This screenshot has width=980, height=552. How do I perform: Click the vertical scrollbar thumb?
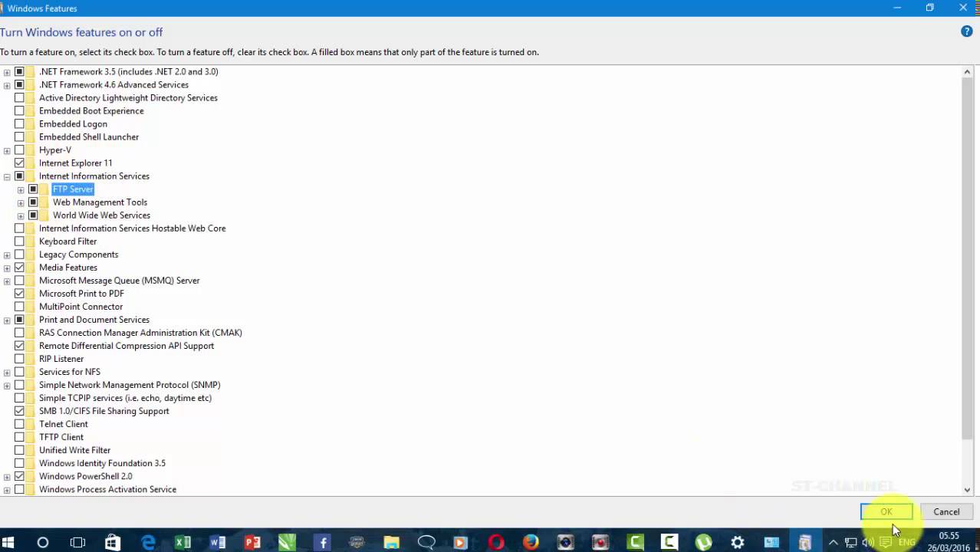click(x=967, y=258)
